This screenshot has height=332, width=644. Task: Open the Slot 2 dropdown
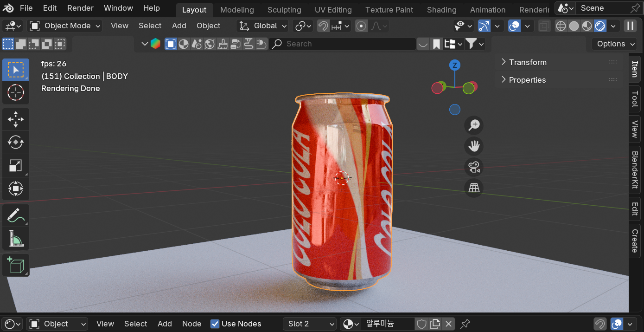(310, 324)
